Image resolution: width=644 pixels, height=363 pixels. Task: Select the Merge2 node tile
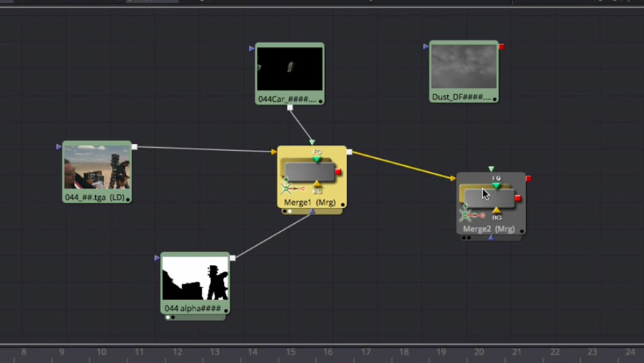tap(491, 203)
